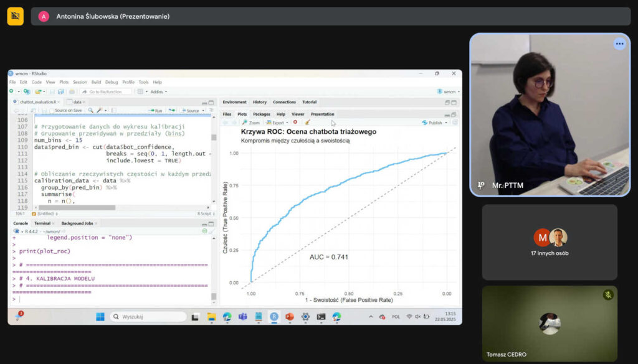Image resolution: width=638 pixels, height=364 pixels.
Task: Open R Script file type selector
Action: tap(206, 213)
